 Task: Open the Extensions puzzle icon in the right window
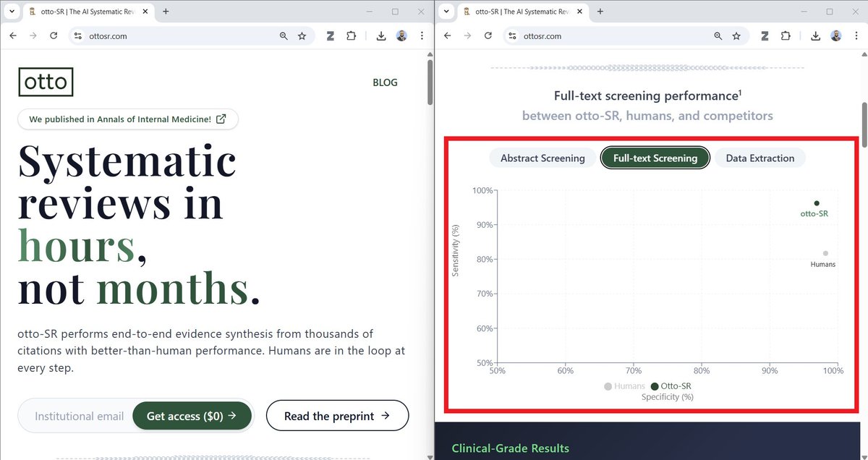click(786, 36)
